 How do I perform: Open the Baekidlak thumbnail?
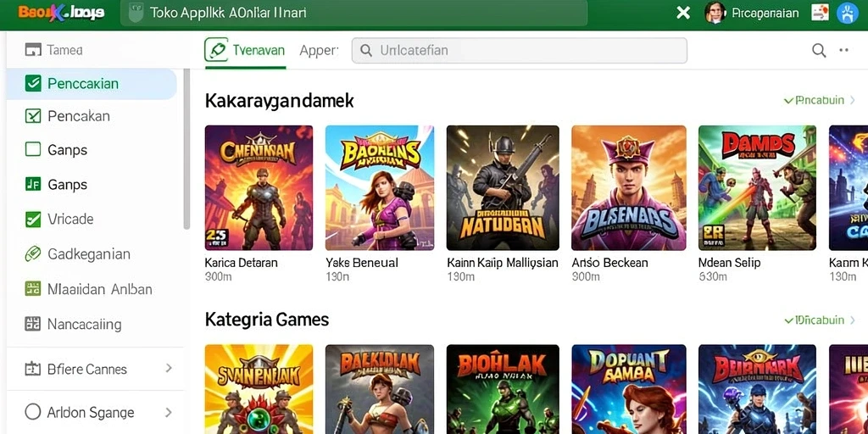[x=380, y=389]
